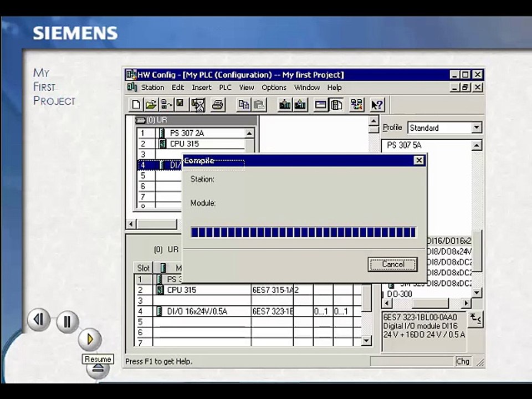The height and width of the screenshot is (399, 532).
Task: Cancel the Compile dialog
Action: click(392, 264)
